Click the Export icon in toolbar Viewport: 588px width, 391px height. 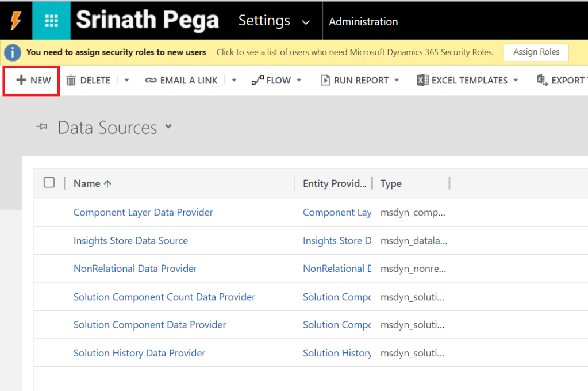[x=541, y=80]
